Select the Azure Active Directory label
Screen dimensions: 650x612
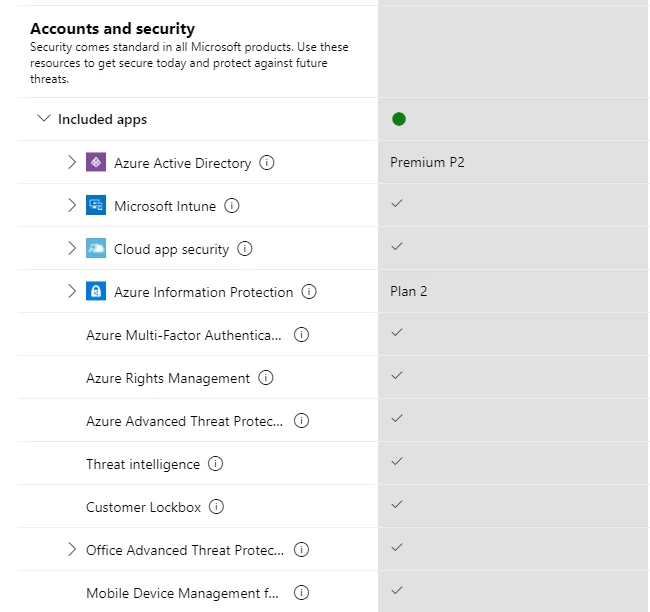(182, 163)
